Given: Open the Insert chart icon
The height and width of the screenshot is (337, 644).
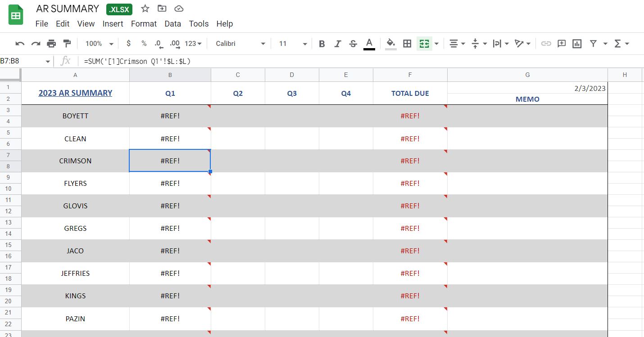Looking at the screenshot, I should (577, 43).
